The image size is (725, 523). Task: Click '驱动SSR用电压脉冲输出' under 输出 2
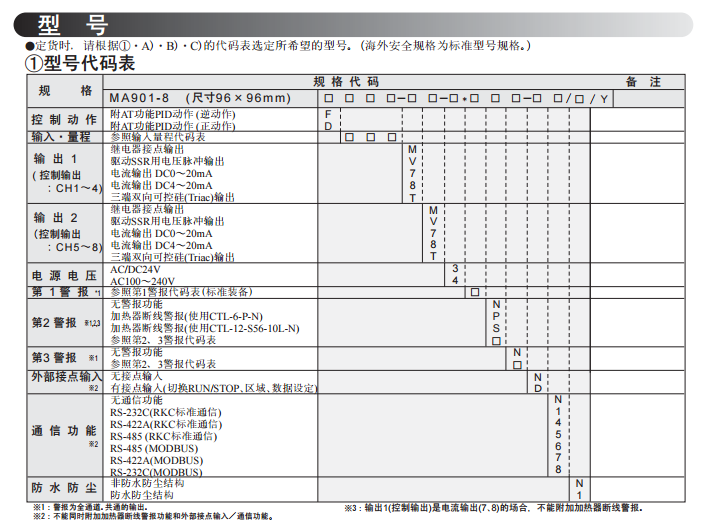tap(167, 222)
